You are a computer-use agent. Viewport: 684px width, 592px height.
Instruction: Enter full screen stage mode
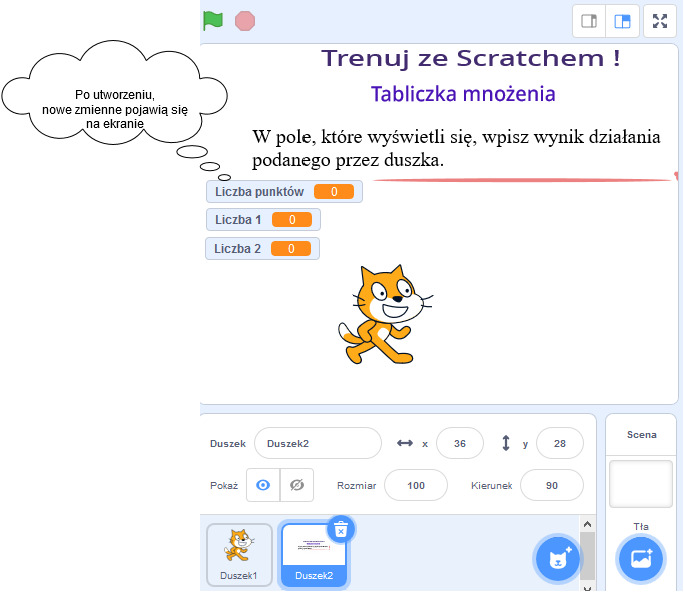pos(660,21)
